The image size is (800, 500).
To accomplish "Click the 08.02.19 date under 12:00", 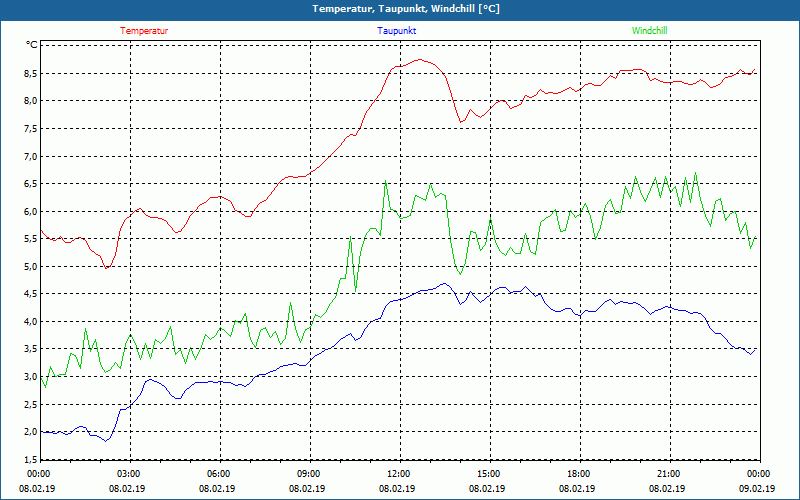I will click(x=397, y=488).
